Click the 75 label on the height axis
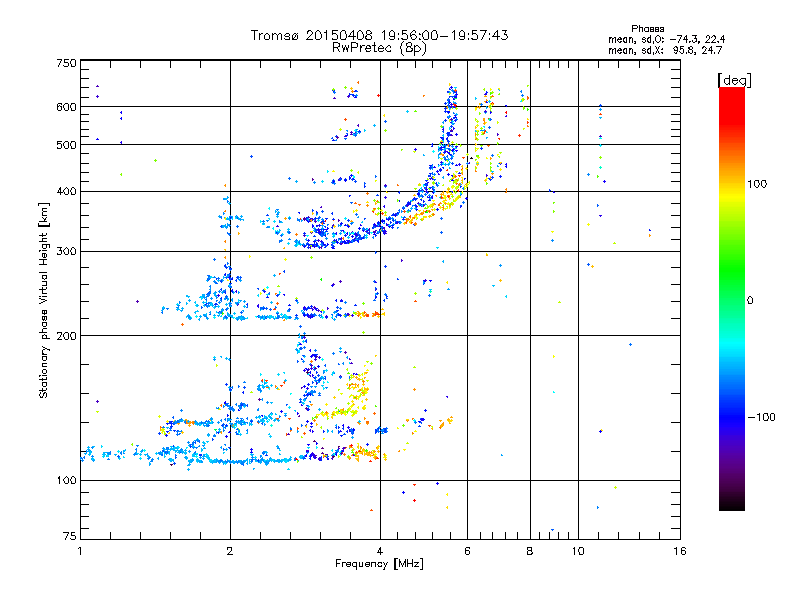 click(x=70, y=536)
